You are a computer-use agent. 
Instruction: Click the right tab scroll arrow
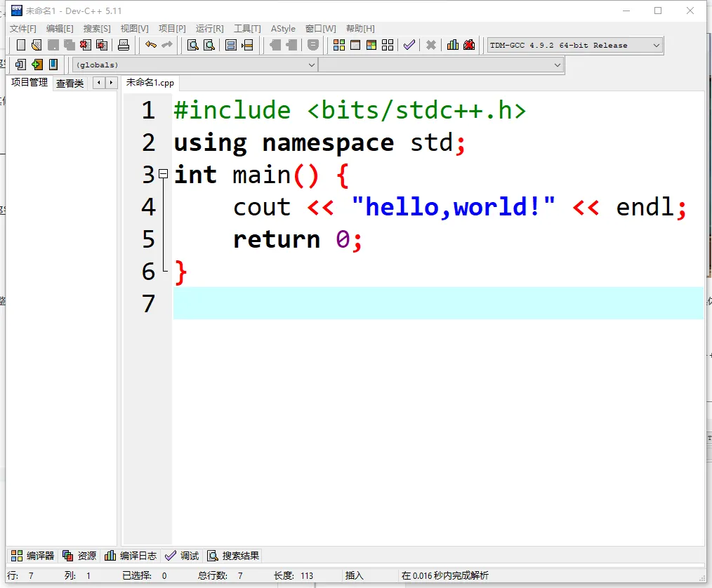click(111, 83)
